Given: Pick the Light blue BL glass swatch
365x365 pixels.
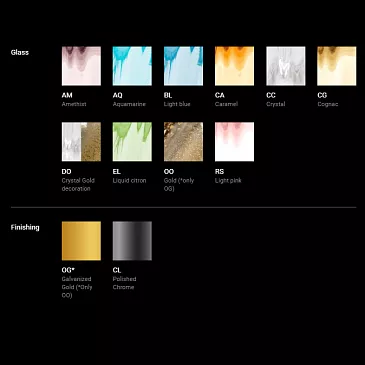Looking at the screenshot, I should coord(183,66).
